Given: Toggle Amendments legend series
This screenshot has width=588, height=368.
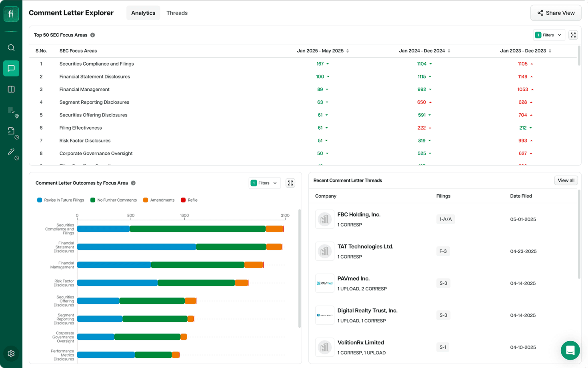Looking at the screenshot, I should coord(159,200).
